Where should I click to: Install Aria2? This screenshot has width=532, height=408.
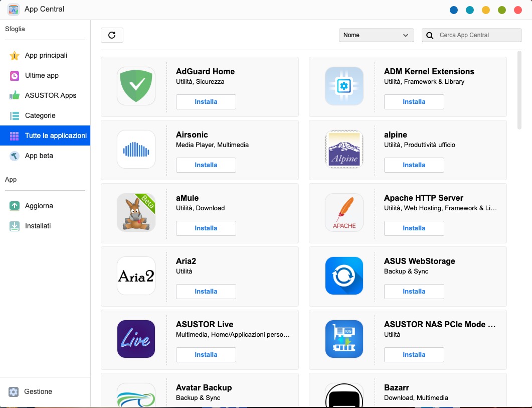pyautogui.click(x=206, y=292)
